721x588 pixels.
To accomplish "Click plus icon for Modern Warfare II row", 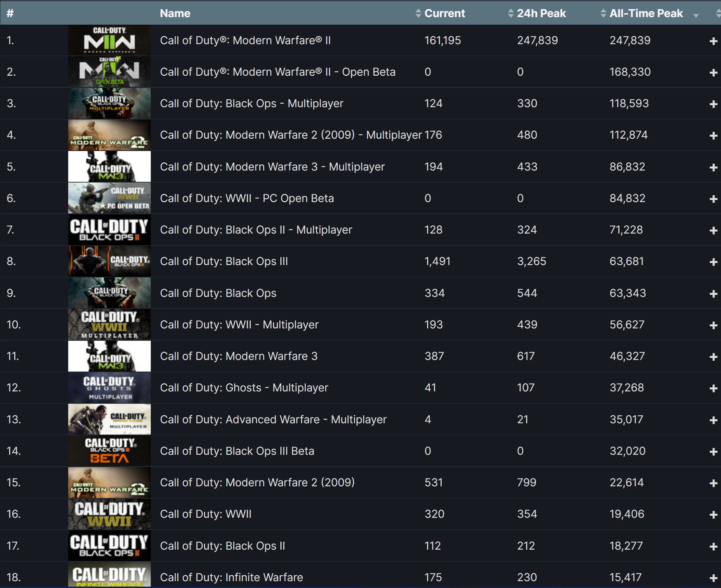I will click(x=713, y=41).
